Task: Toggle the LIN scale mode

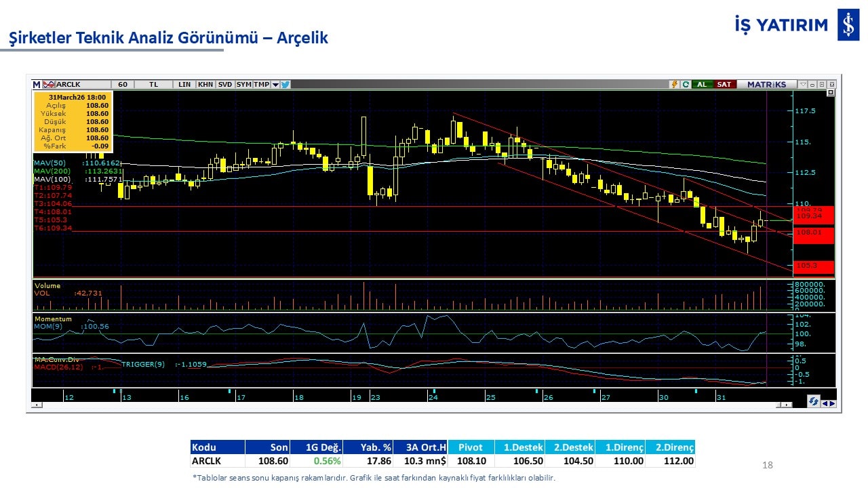Action: [x=184, y=85]
